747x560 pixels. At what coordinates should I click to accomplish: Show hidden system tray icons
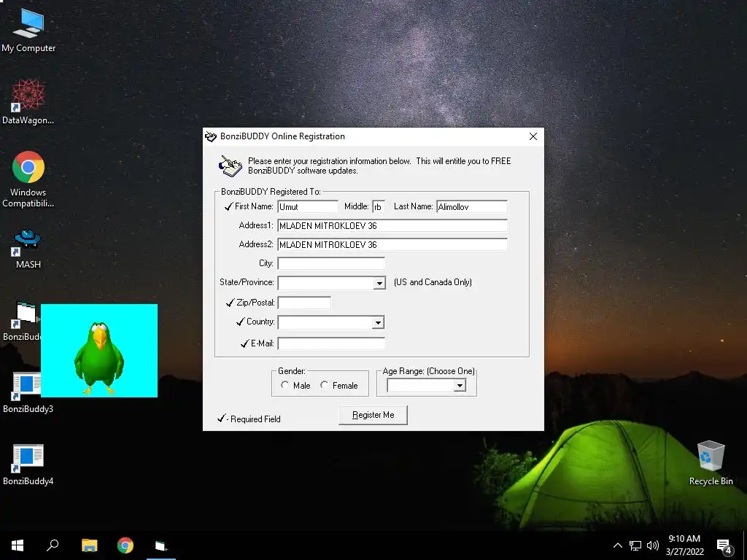[617, 545]
